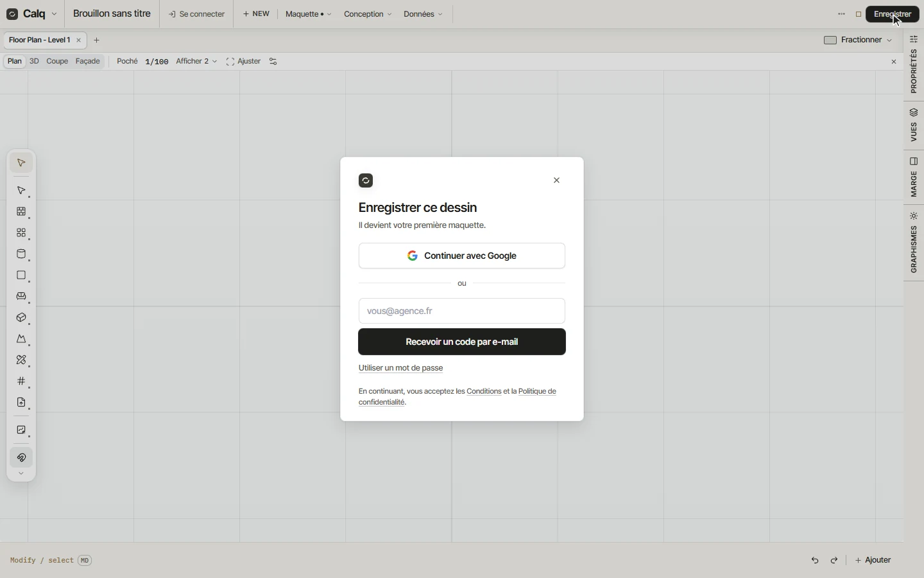Select the square room tool
The image size is (924, 578).
(x=21, y=276)
